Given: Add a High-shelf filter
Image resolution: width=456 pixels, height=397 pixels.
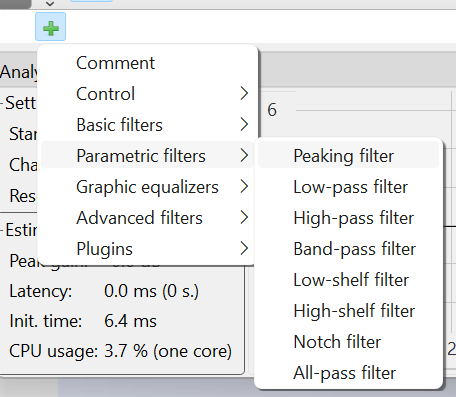Looking at the screenshot, I should point(348,311).
